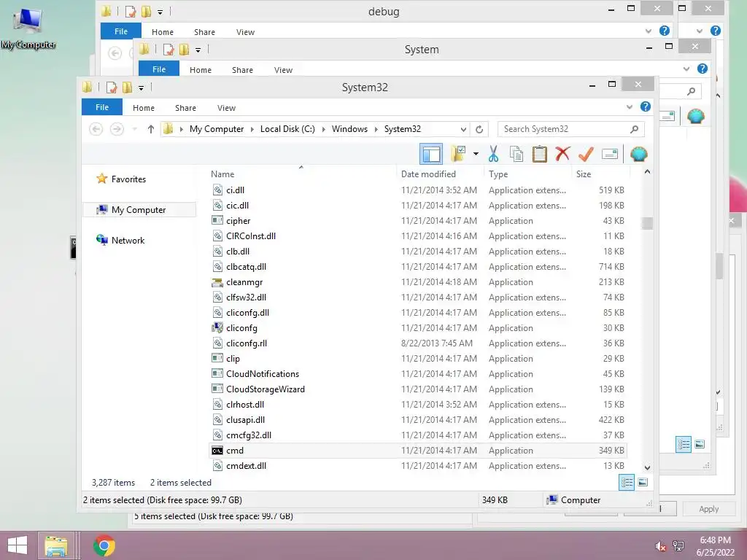Open the recent locations dropdown arrow
Image resolution: width=747 pixels, height=560 pixels.
tap(134, 128)
